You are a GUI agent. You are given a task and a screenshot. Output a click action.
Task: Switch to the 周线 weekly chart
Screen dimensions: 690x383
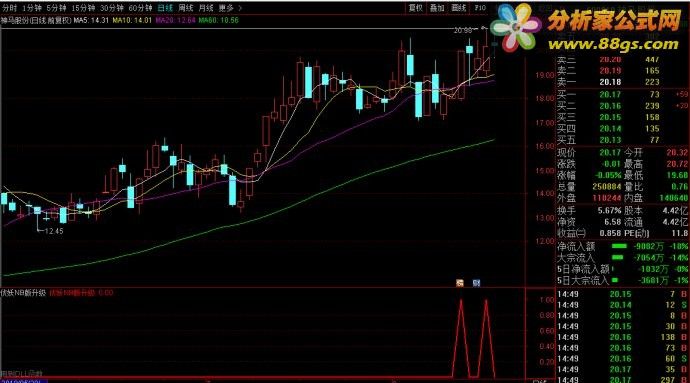coord(186,8)
